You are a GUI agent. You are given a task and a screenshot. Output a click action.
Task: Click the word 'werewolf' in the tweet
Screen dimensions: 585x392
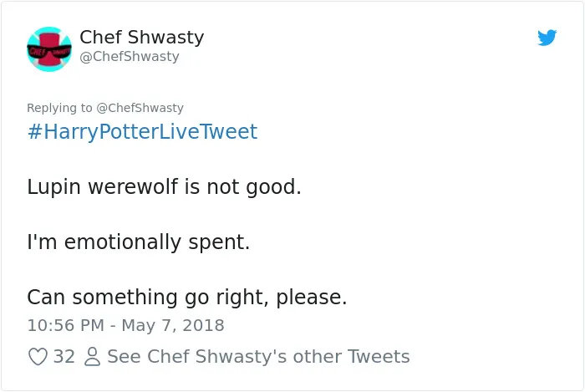[x=133, y=186]
